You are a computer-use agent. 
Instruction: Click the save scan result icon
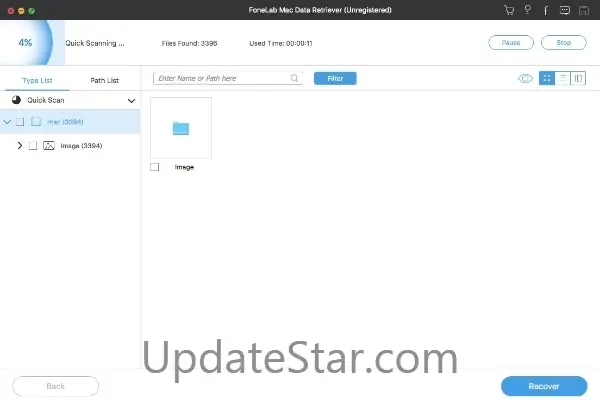click(x=584, y=10)
